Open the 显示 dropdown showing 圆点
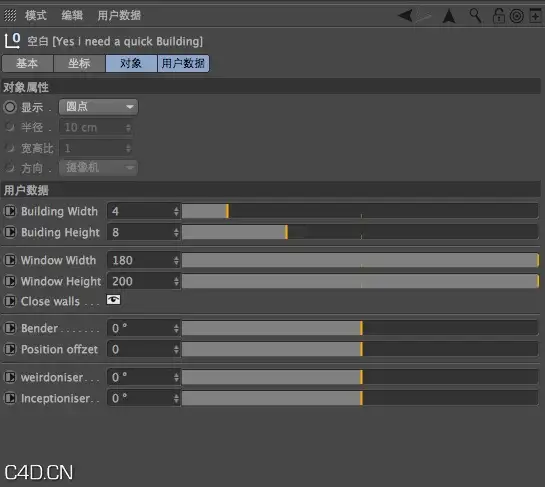 point(98,107)
